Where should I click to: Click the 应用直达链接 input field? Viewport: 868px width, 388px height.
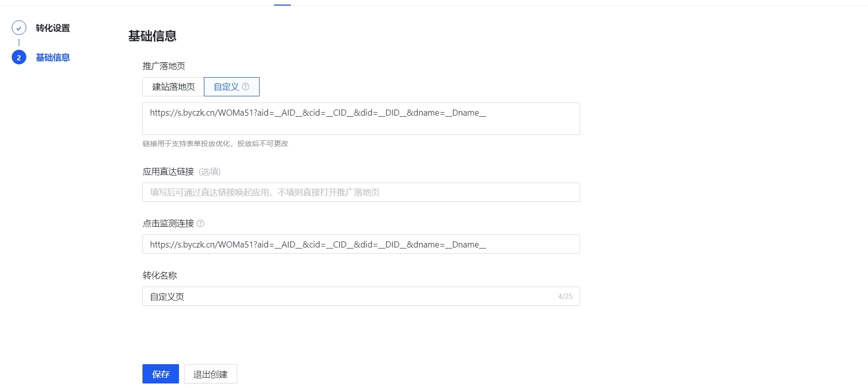tap(360, 192)
